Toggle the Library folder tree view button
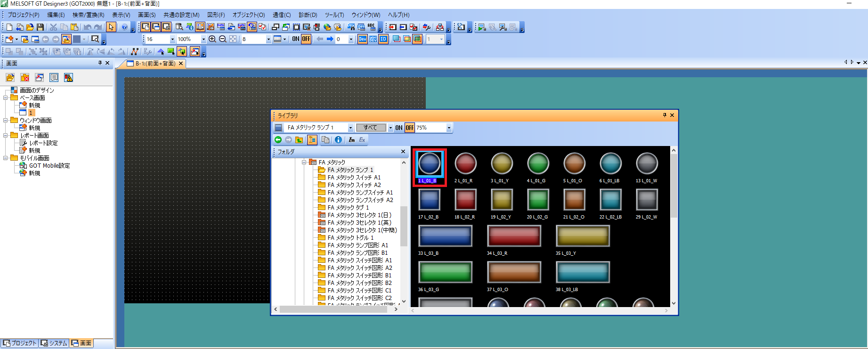868x349 pixels. pyautogui.click(x=312, y=140)
